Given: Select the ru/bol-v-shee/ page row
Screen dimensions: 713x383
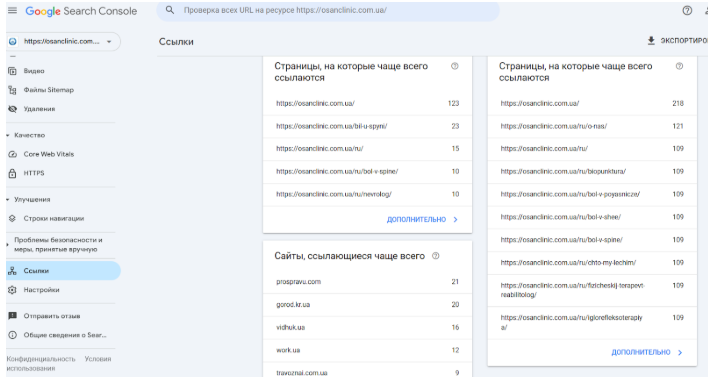Looking at the screenshot, I should (592, 217).
